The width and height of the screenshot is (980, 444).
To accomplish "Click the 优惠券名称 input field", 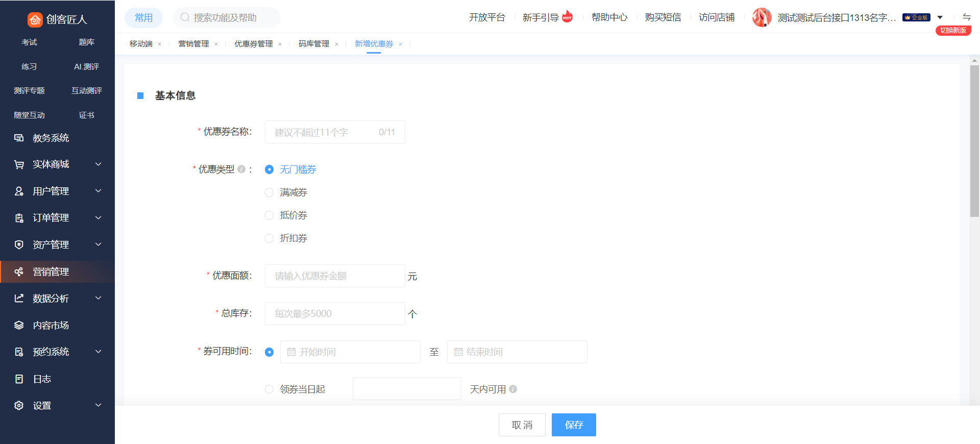I will (x=324, y=132).
